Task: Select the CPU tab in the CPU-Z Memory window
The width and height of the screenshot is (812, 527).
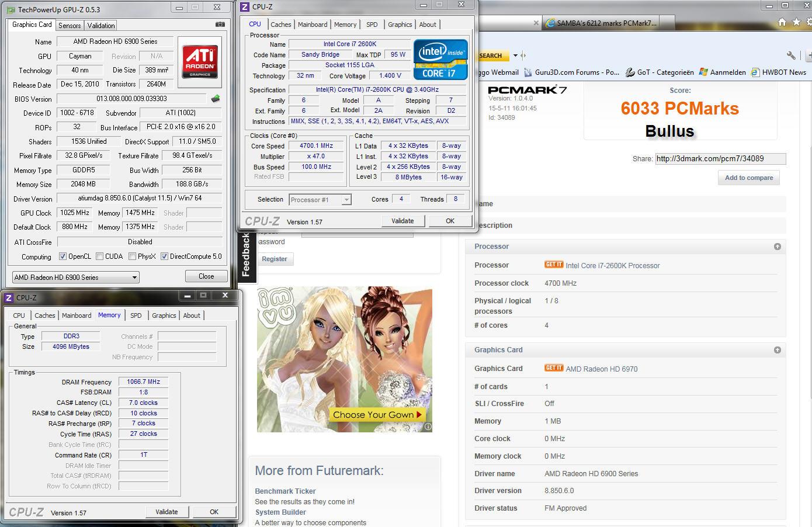Action: [19, 315]
